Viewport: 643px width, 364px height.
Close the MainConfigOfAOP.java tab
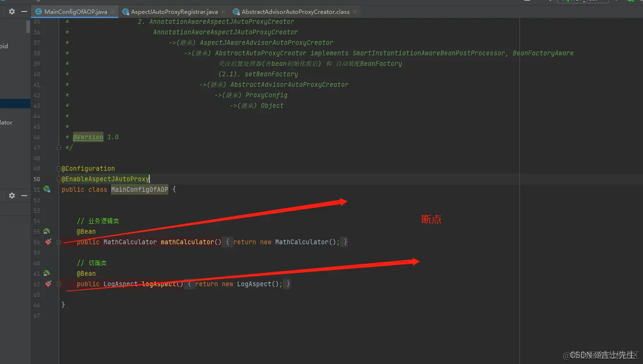point(113,11)
